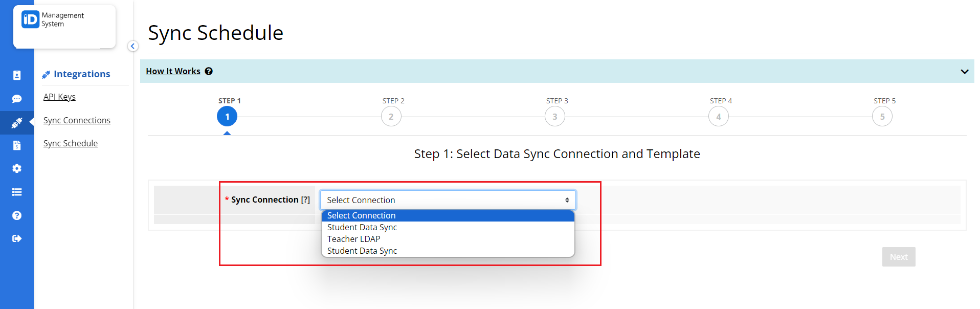Select the integrations plug sidebar icon
This screenshot has height=309, width=980.
click(x=17, y=123)
